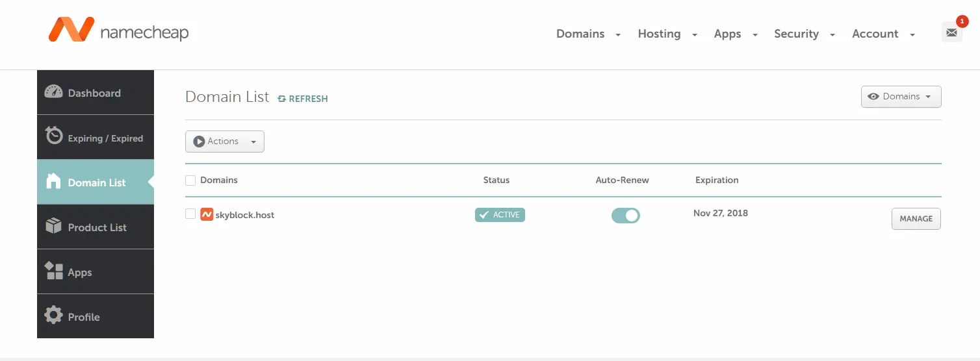Click the Domains column header label
Viewport: 980px width, 361px height.
(x=219, y=180)
